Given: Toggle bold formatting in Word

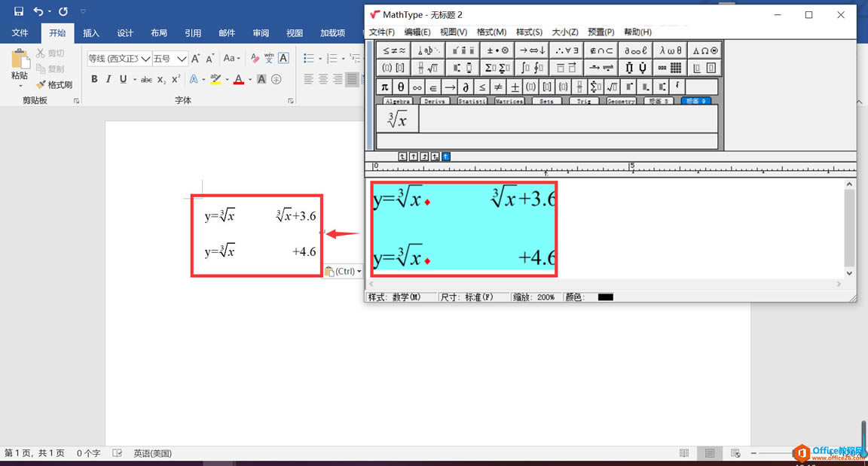Looking at the screenshot, I should (x=94, y=79).
